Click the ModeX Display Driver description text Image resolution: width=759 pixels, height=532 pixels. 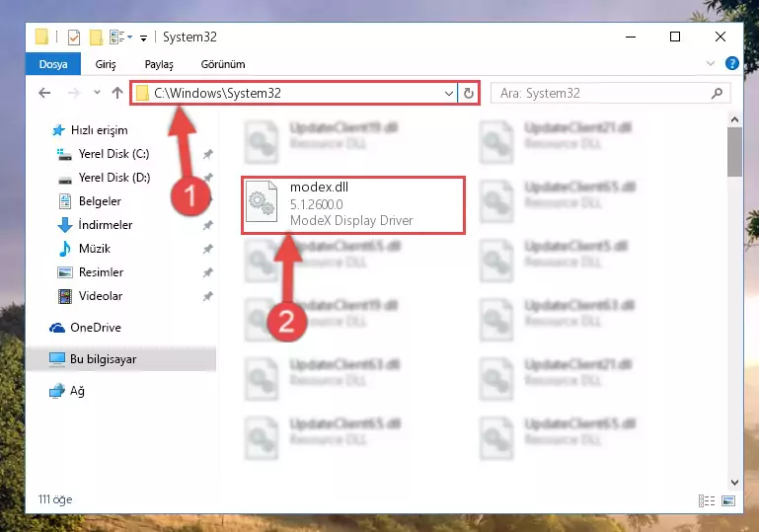click(351, 221)
